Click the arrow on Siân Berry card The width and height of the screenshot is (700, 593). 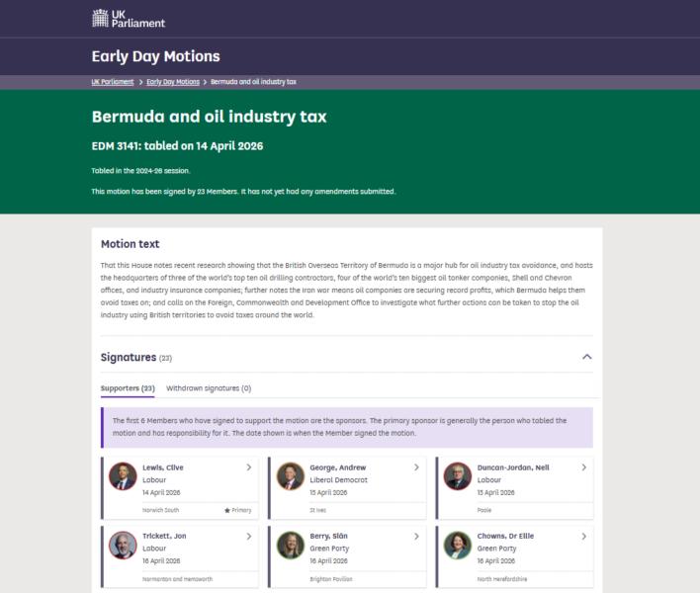(x=416, y=537)
